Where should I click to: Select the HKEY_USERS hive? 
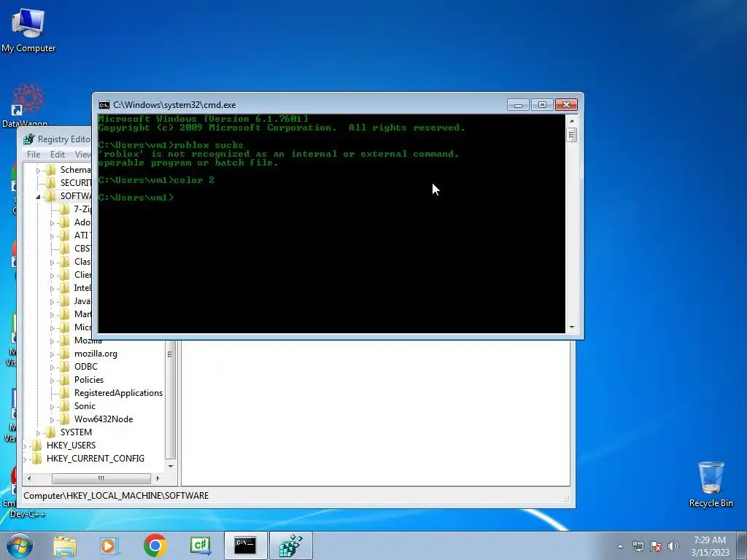click(x=71, y=446)
